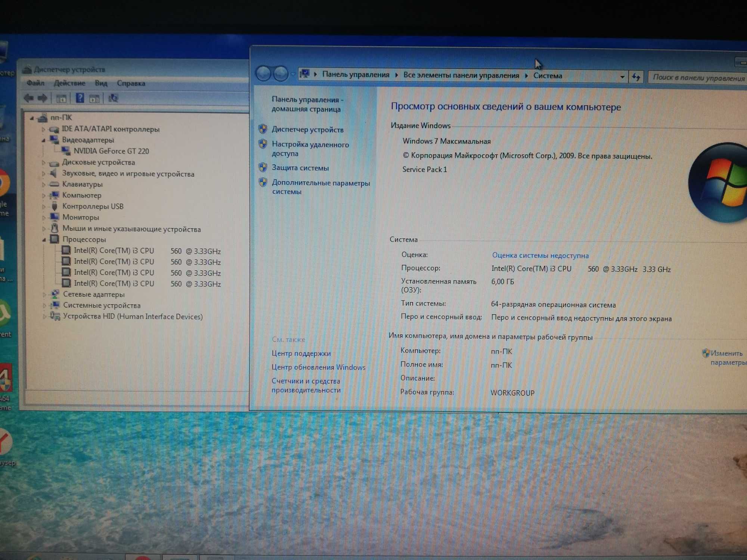Viewport: 747px width, 560px height.
Task: Click Scan for hardware changes toolbar icon
Action: click(113, 98)
